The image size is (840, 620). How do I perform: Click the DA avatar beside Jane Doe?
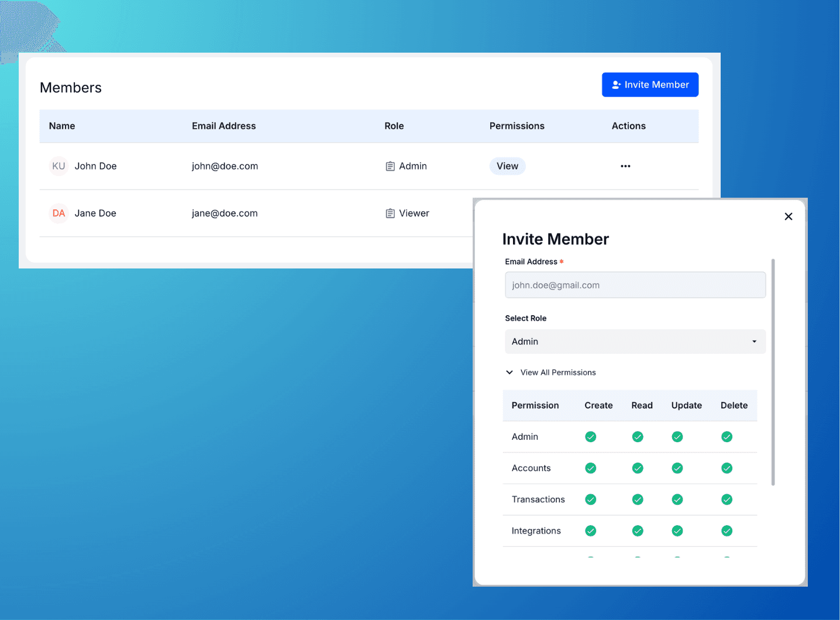pyautogui.click(x=58, y=213)
